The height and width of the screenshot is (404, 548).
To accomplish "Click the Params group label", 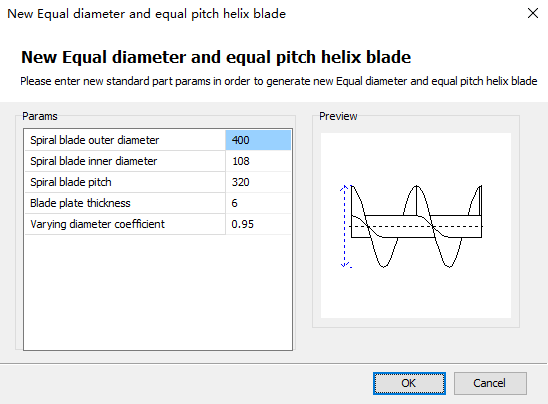I will click(39, 116).
